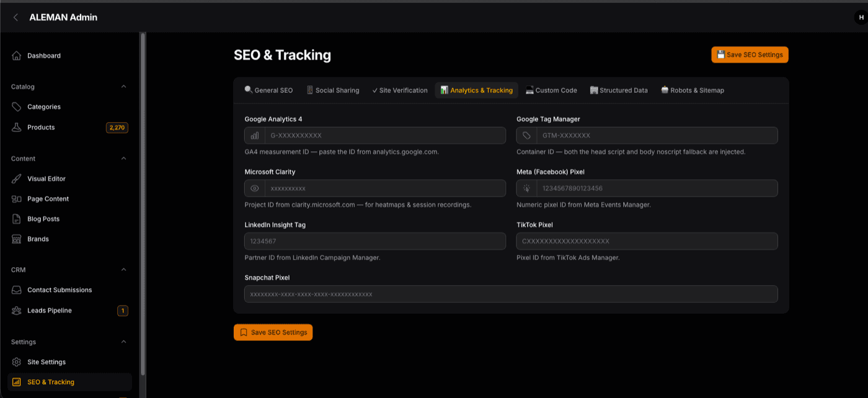This screenshot has width=868, height=398.
Task: Open the Site Verification tab
Action: (x=400, y=91)
